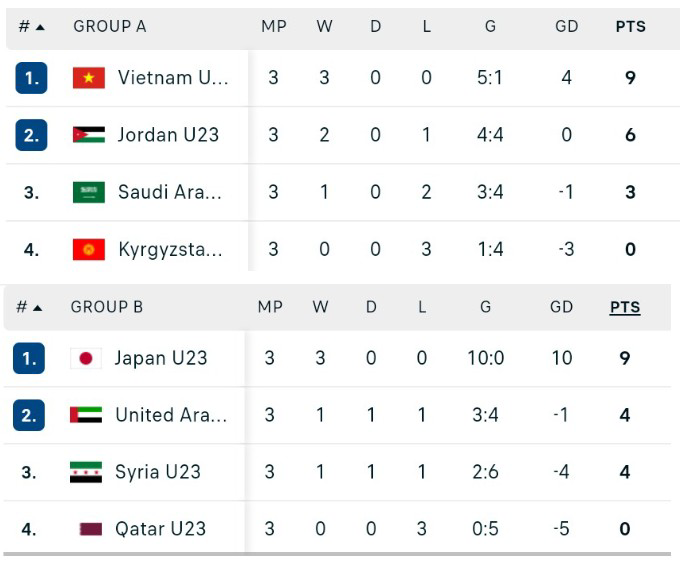Click the Saudi Arabia flag icon
This screenshot has width=682, height=562.
coord(89,192)
